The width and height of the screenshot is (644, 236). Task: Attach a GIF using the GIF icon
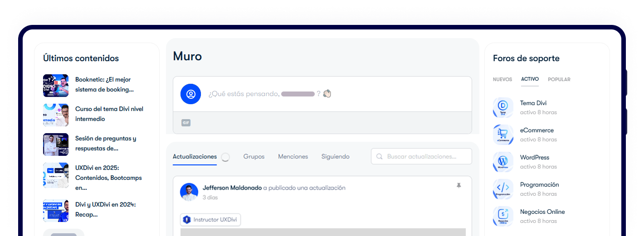(186, 123)
